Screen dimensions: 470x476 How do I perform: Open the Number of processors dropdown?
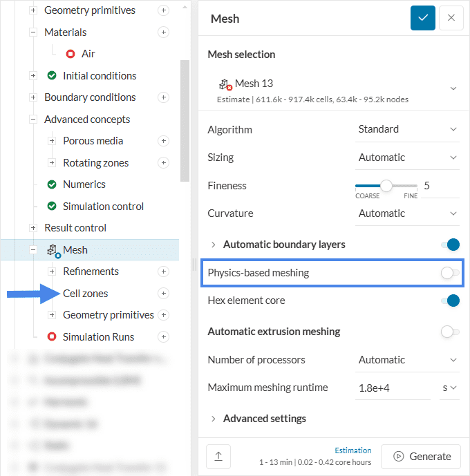407,360
